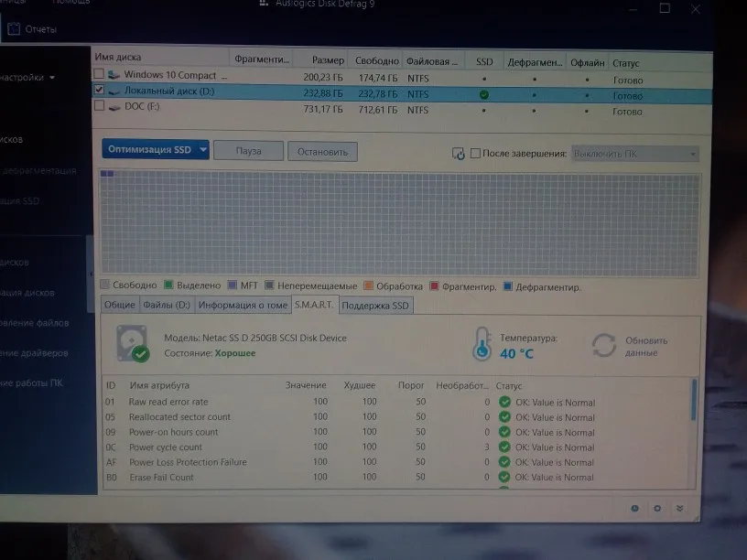
Task: Click the power schedule icon beside После завершения
Action: coord(458,154)
